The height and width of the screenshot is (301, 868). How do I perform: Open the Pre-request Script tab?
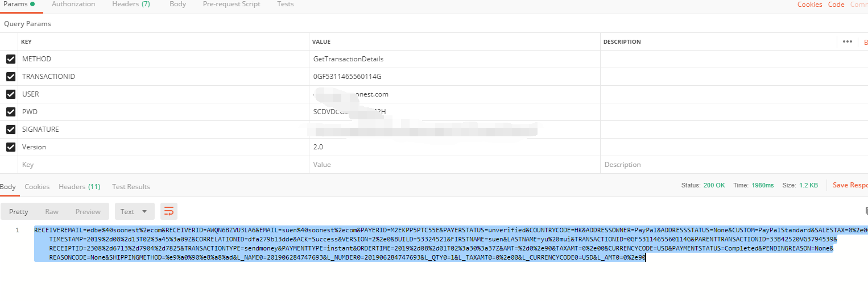click(232, 4)
